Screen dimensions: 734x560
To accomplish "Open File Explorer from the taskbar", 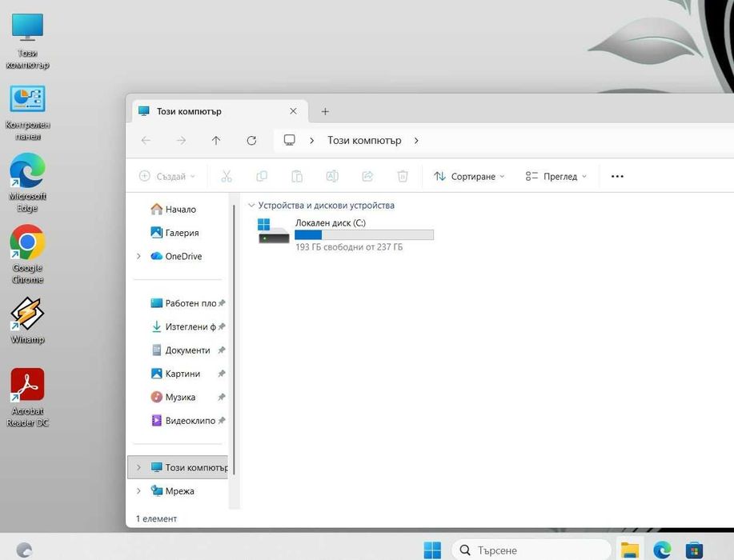I will point(630,550).
